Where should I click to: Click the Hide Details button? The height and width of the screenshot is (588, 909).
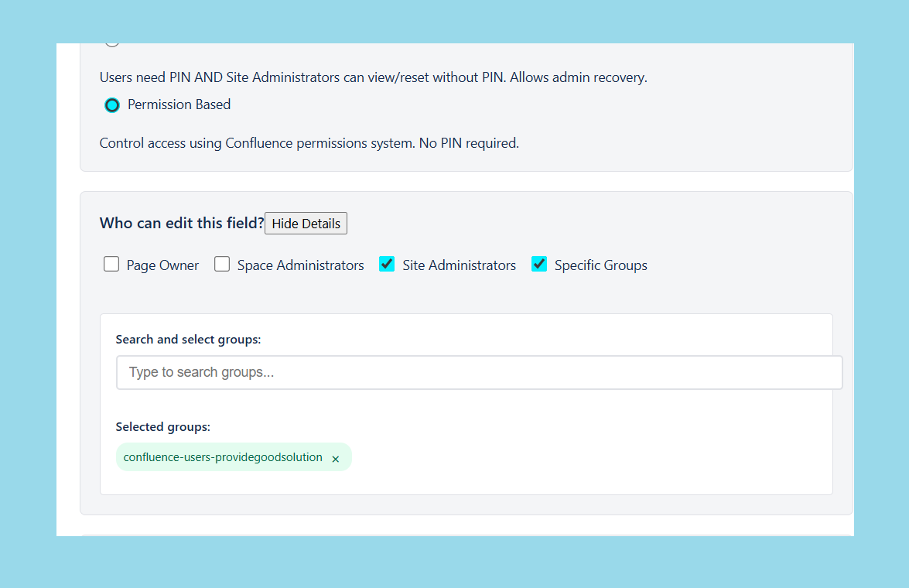pyautogui.click(x=306, y=224)
